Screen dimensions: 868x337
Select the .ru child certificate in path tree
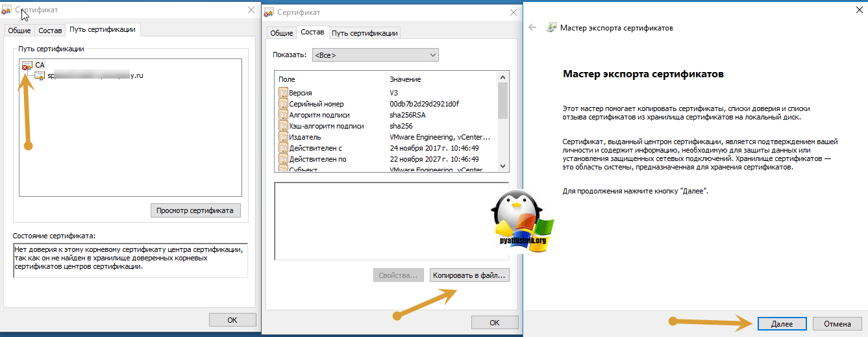point(95,76)
